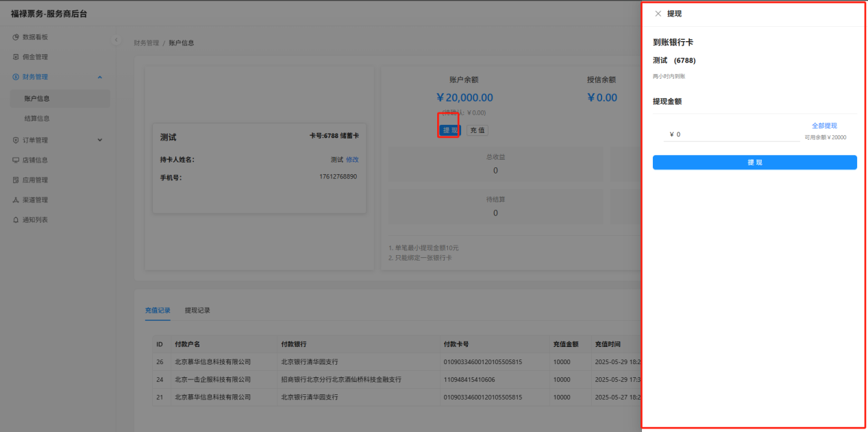Click the 渠道管理 channel sidebar icon
This screenshot has height=432, width=868.
[x=16, y=200]
